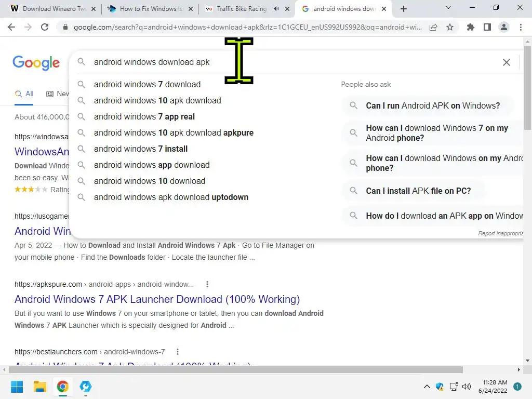Click the address bar URL
Screen dimensions: 532x399
[x=248, y=27]
